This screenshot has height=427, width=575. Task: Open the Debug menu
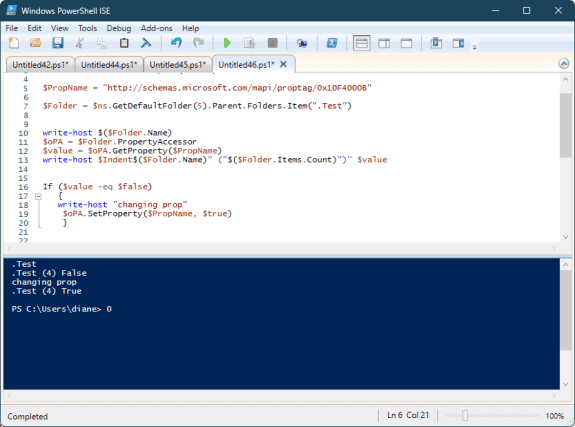119,28
